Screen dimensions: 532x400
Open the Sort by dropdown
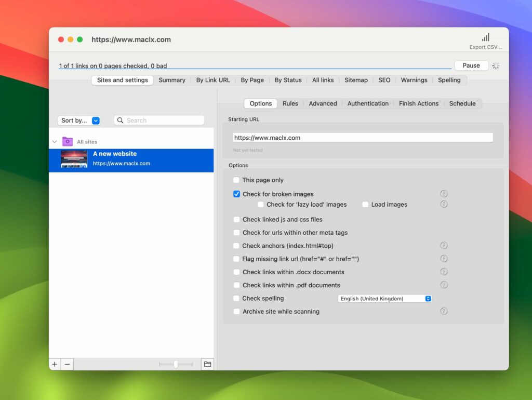click(78, 120)
